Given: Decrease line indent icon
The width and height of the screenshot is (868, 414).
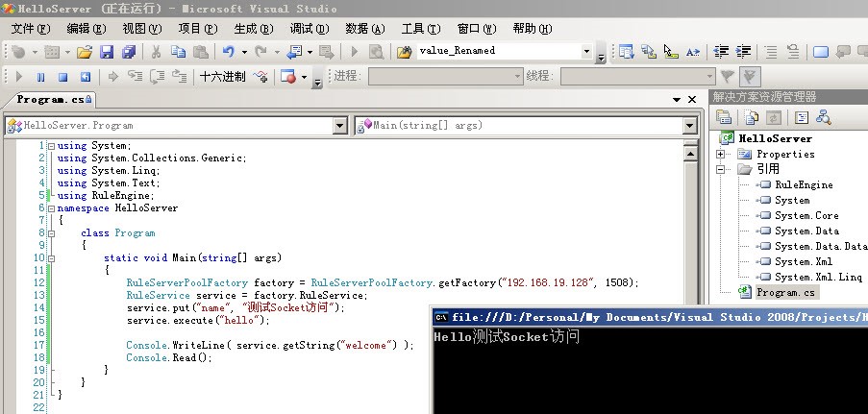Looking at the screenshot, I should [721, 52].
